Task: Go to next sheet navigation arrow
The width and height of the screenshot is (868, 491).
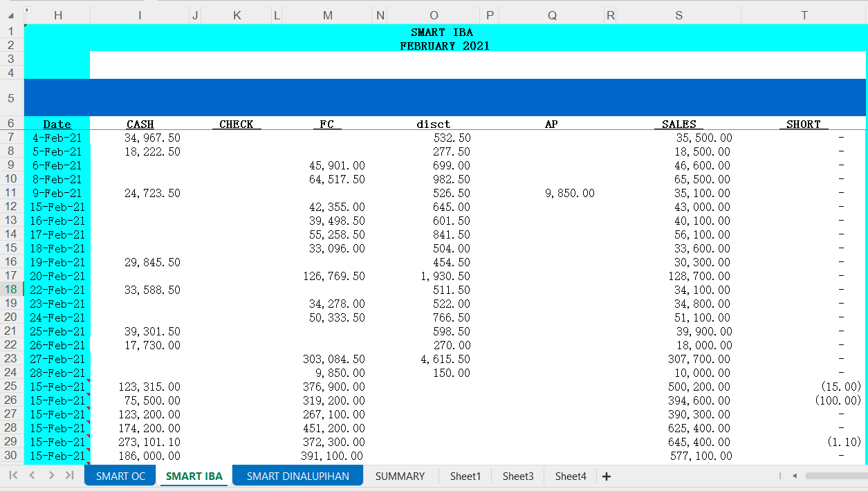Action: [51, 475]
